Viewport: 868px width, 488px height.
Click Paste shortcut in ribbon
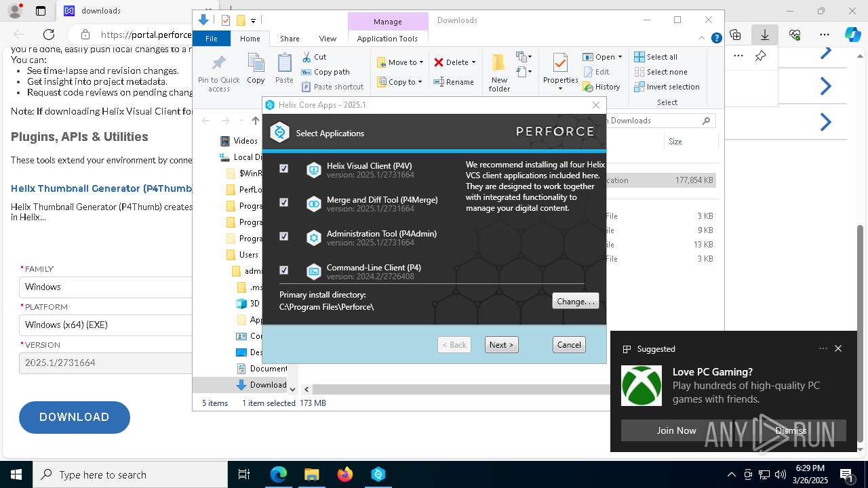[x=333, y=87]
